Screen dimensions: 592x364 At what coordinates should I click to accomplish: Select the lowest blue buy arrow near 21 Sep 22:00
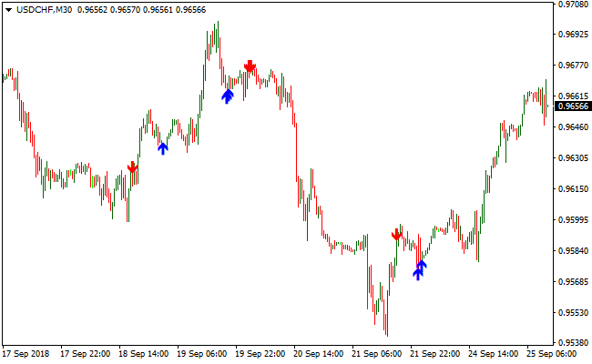click(x=417, y=274)
